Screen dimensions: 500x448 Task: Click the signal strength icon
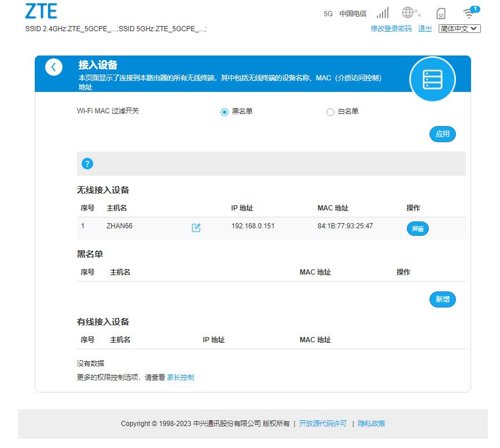382,13
